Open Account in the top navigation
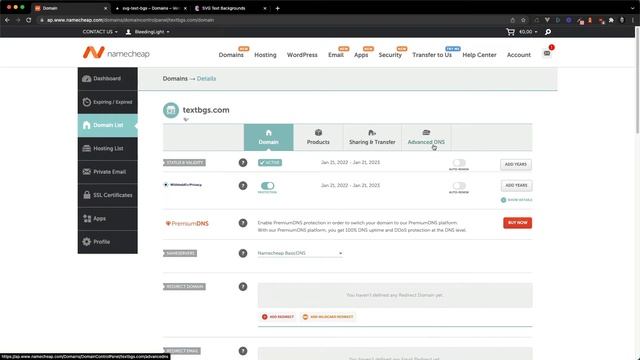This screenshot has width=640, height=360. click(519, 55)
